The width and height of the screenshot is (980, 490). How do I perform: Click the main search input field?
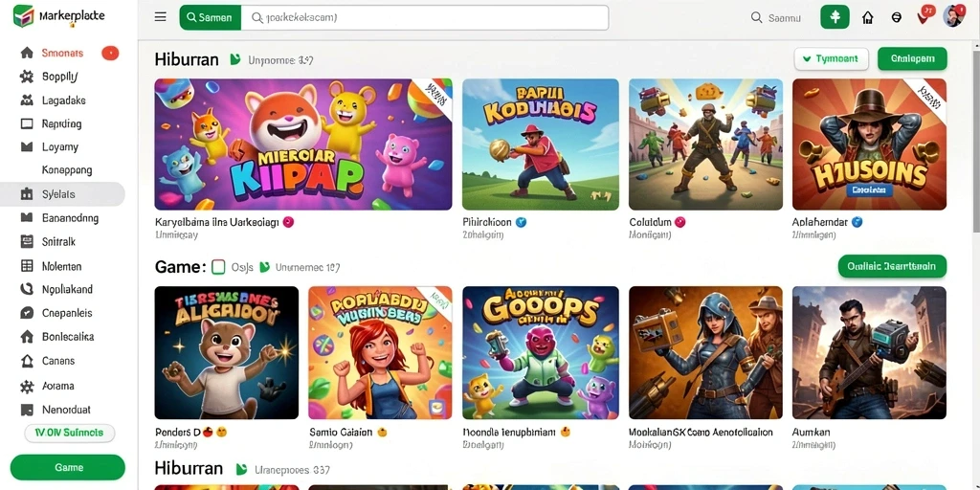coord(425,17)
